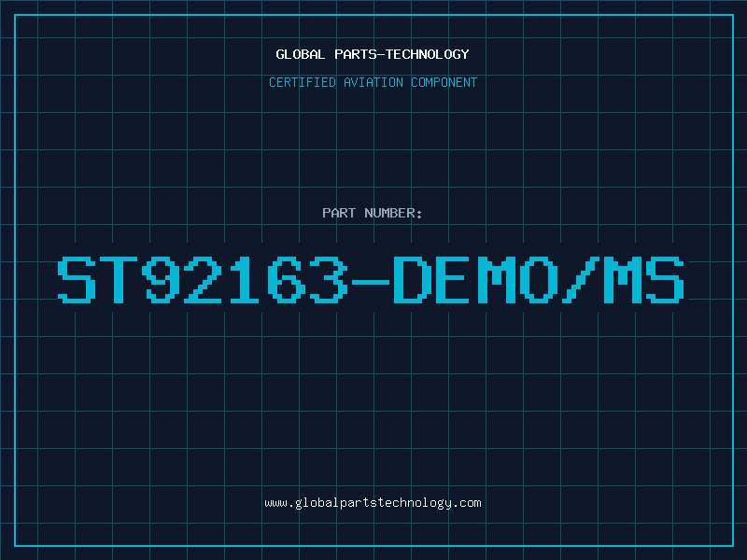Click the CERTIFIED AVIATION COMPONENT subtitle

pos(373,82)
